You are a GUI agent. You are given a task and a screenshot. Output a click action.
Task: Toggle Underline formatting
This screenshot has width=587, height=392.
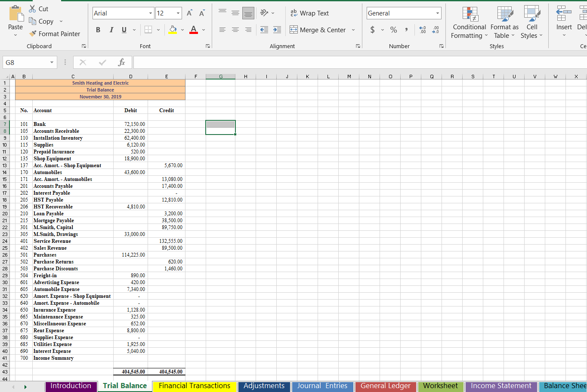(124, 30)
